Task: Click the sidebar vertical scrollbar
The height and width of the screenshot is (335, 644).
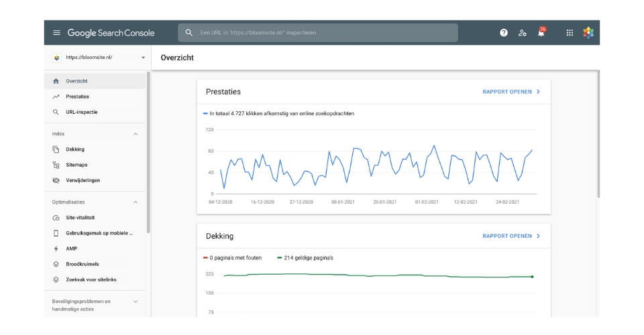Action: [148, 153]
